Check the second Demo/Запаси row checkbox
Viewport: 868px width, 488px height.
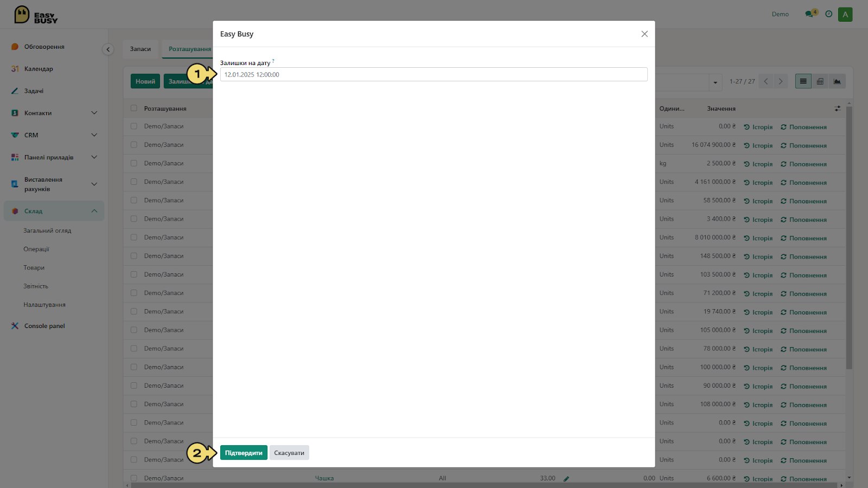[x=134, y=145]
